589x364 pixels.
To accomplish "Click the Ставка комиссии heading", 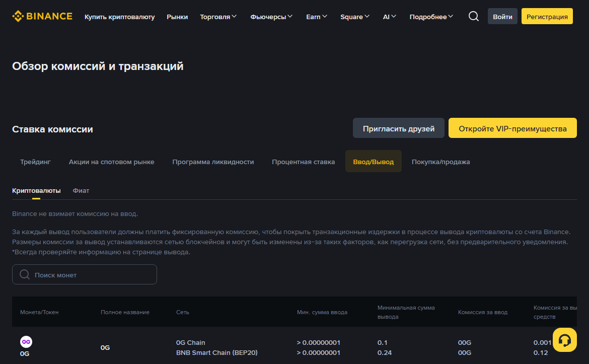I will click(x=52, y=129).
